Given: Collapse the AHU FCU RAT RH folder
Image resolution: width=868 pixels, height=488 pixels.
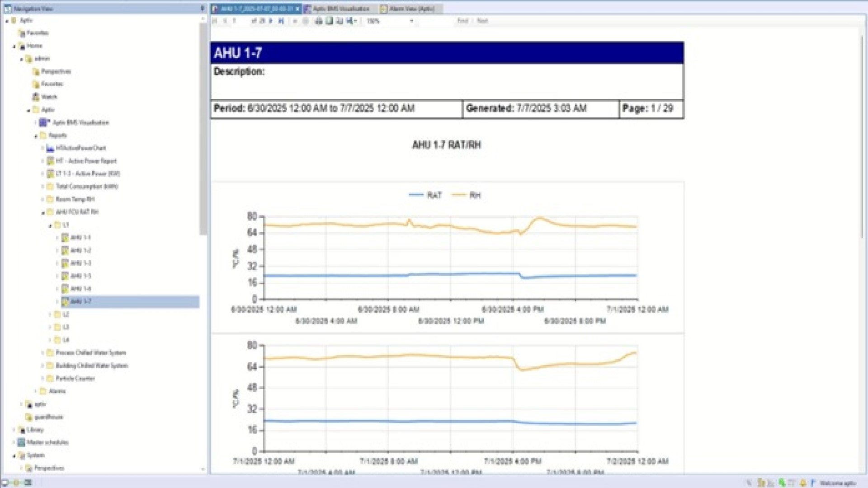Looking at the screenshot, I should click(x=43, y=212).
